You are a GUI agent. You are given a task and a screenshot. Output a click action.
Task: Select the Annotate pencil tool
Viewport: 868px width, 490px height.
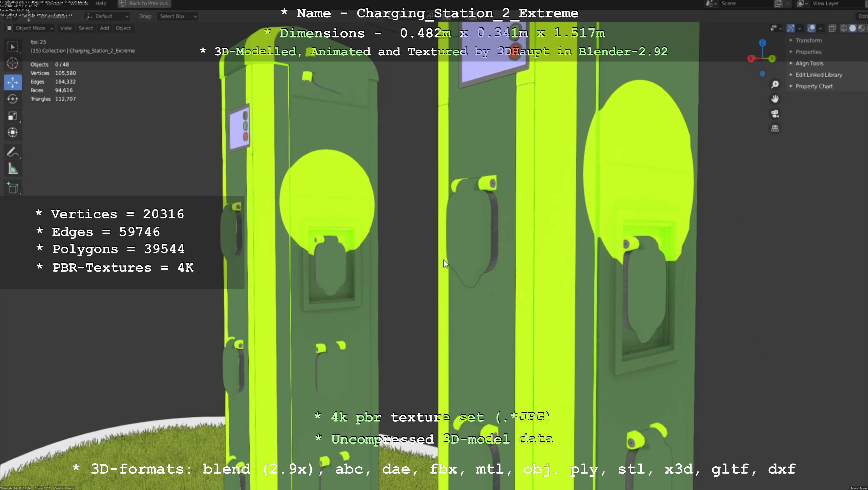point(13,152)
